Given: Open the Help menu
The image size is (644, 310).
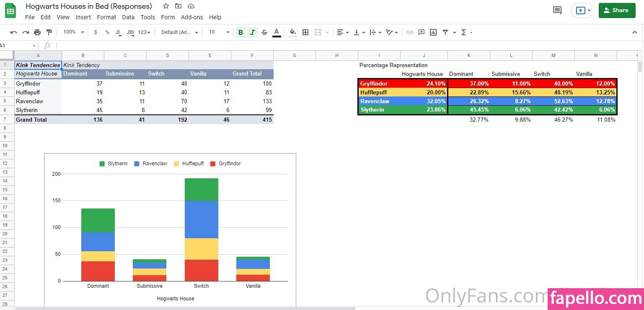Looking at the screenshot, I should [215, 17].
